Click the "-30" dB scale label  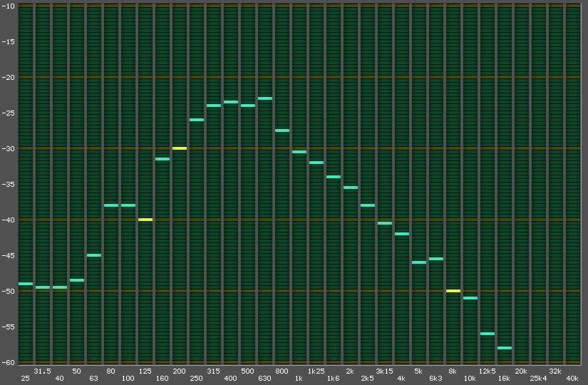pos(9,148)
